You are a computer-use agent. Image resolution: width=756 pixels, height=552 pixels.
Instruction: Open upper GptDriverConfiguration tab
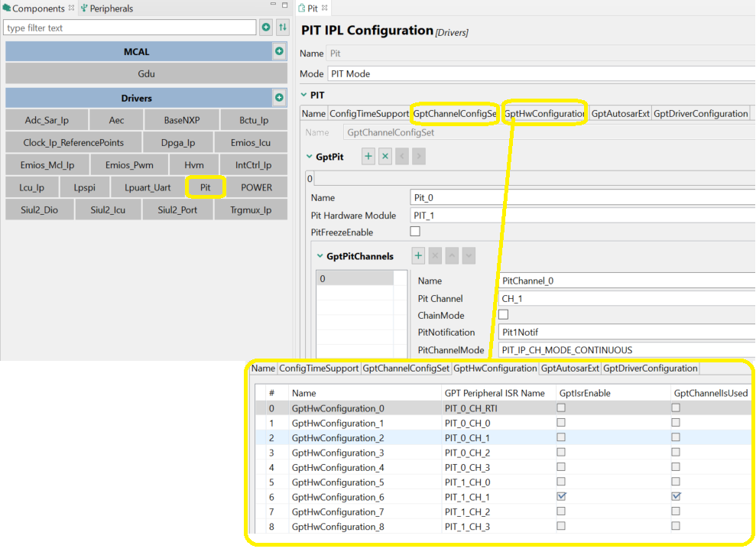coord(700,114)
